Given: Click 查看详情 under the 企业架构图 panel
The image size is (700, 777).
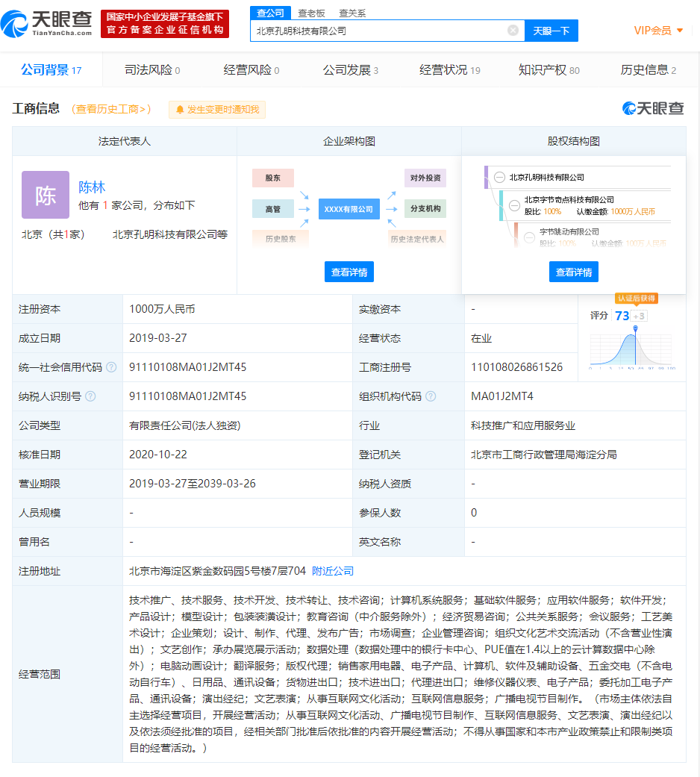Looking at the screenshot, I should click(x=350, y=272).
